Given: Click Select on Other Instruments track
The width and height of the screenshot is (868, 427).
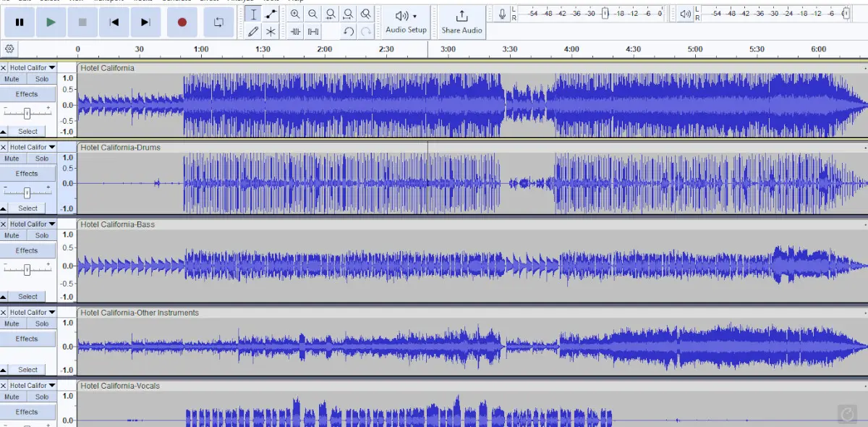Looking at the screenshot, I should 28,370.
